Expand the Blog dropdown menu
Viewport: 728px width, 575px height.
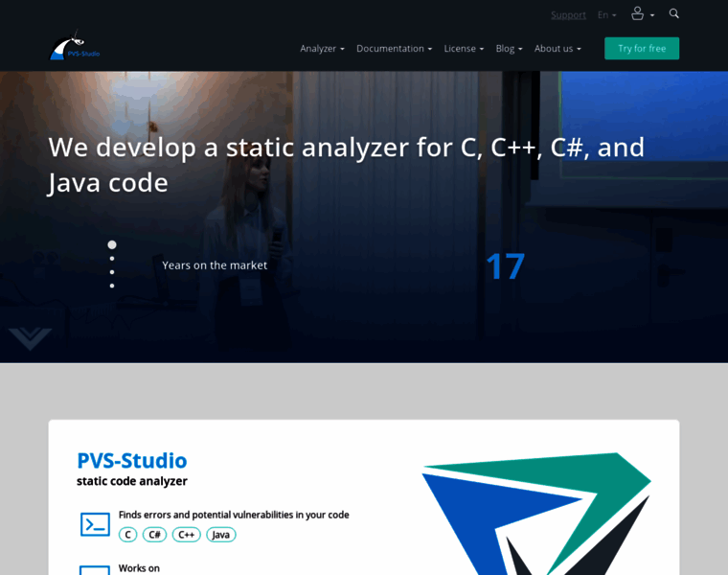(509, 49)
